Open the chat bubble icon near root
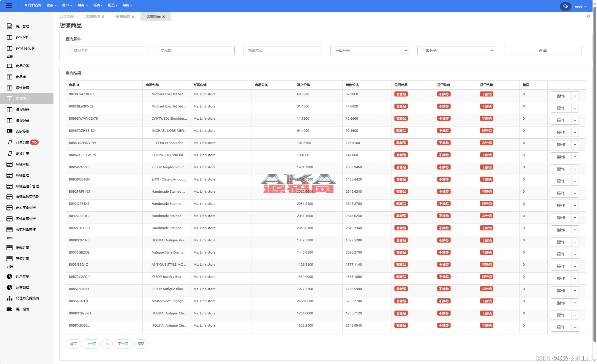The height and width of the screenshot is (364, 597). 565,6
